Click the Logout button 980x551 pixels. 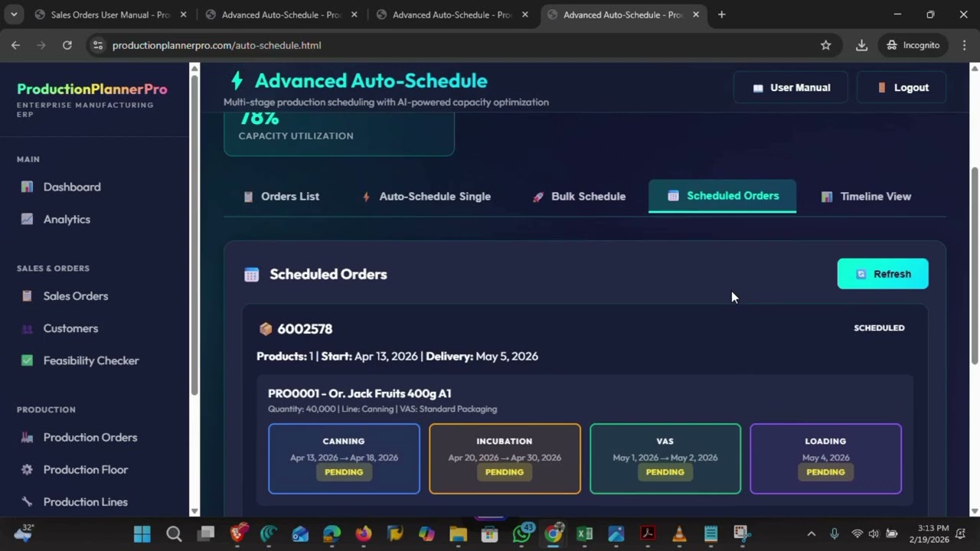pos(902,87)
